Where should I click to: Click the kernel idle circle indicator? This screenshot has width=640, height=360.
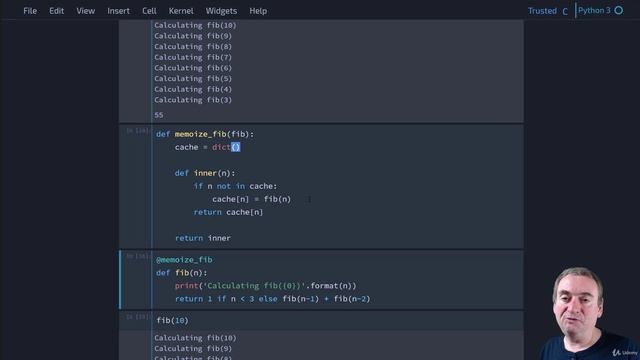[619, 10]
